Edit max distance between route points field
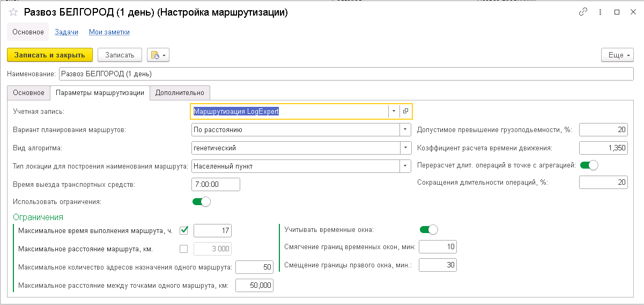This screenshot has width=644, height=305. pyautogui.click(x=254, y=285)
